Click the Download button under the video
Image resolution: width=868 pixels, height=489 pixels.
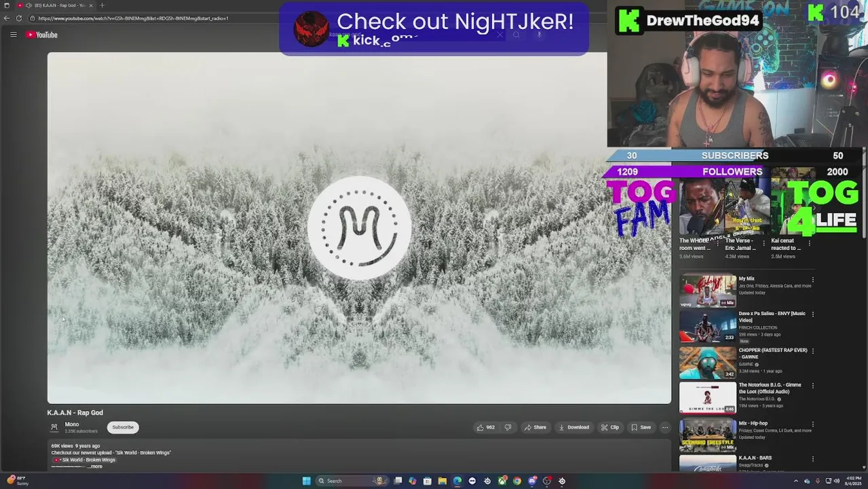[573, 427]
